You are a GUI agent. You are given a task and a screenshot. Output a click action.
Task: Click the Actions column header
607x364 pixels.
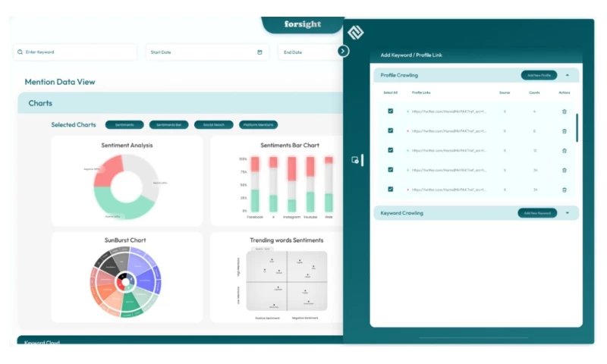(564, 93)
